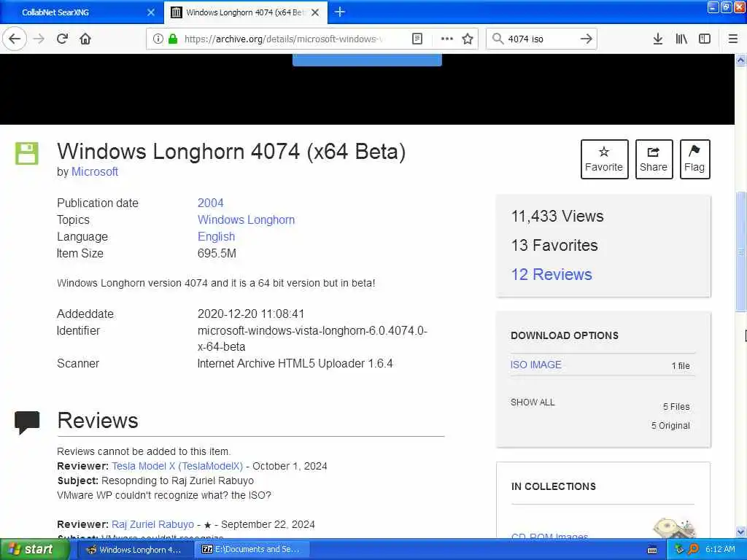Flag this archive item

click(x=694, y=159)
